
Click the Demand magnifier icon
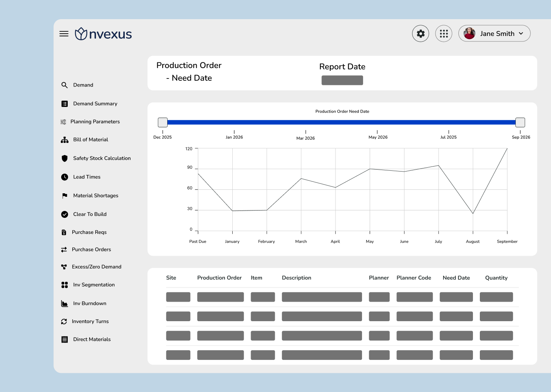pos(65,85)
